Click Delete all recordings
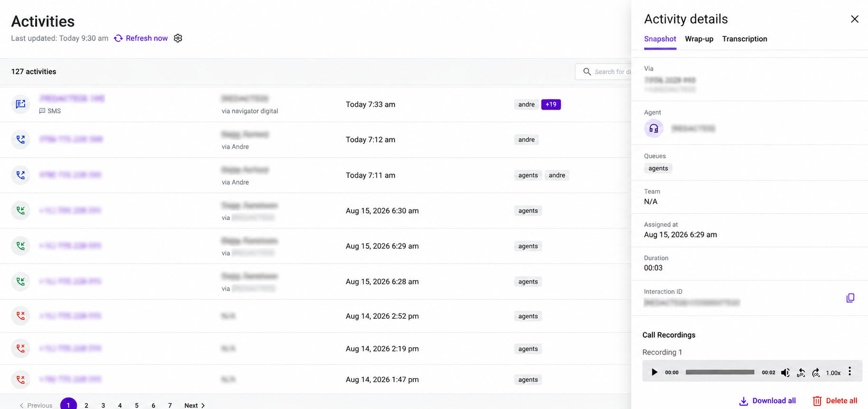 pyautogui.click(x=835, y=401)
